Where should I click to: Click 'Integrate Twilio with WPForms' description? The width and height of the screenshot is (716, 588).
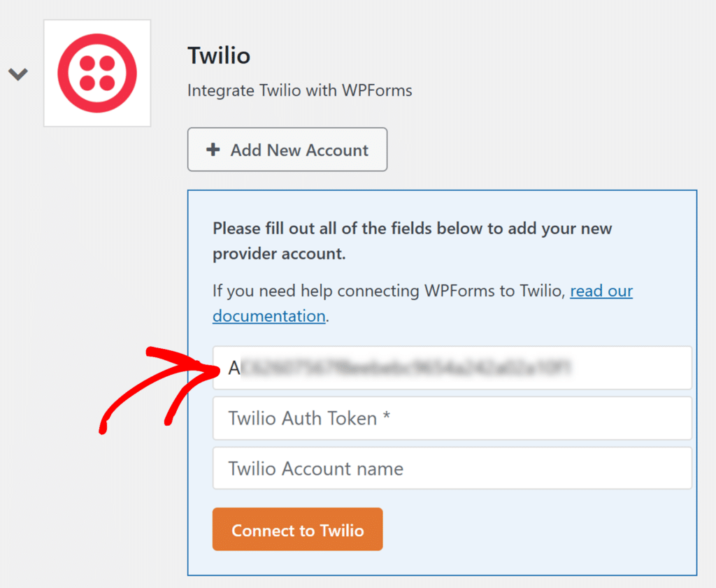299,90
